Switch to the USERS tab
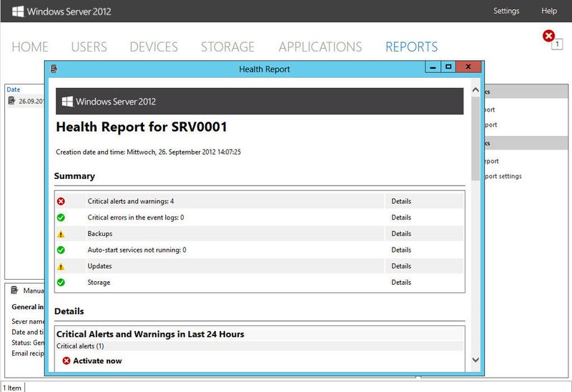This screenshot has height=392, width=572. click(89, 47)
